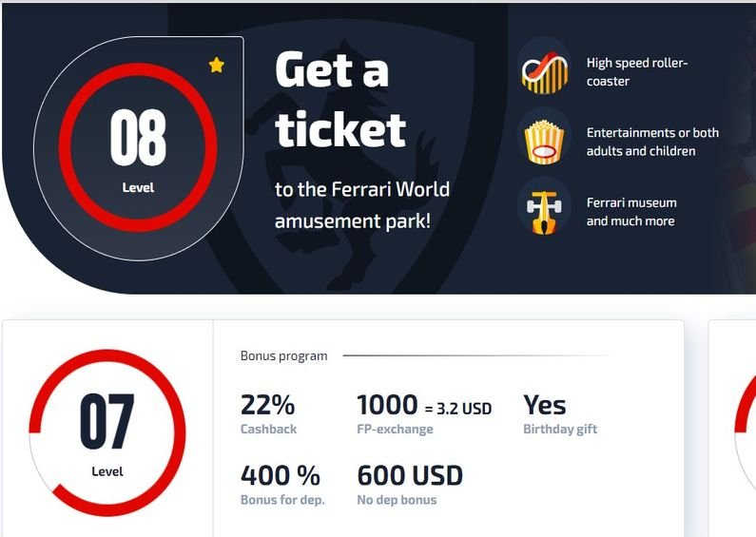Click the Ferrari race car icon
The image size is (756, 537).
coord(544,211)
